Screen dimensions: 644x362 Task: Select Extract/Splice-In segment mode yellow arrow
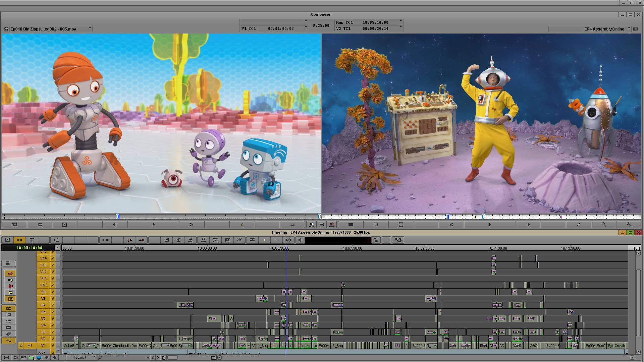[10, 280]
